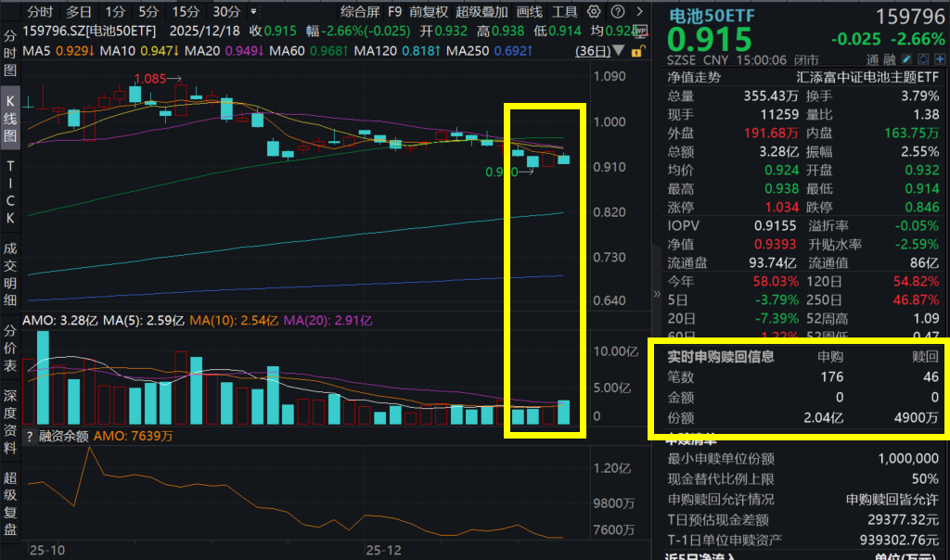Click the help question mark icon
Screen dimensions: 950x560
[x=618, y=12]
